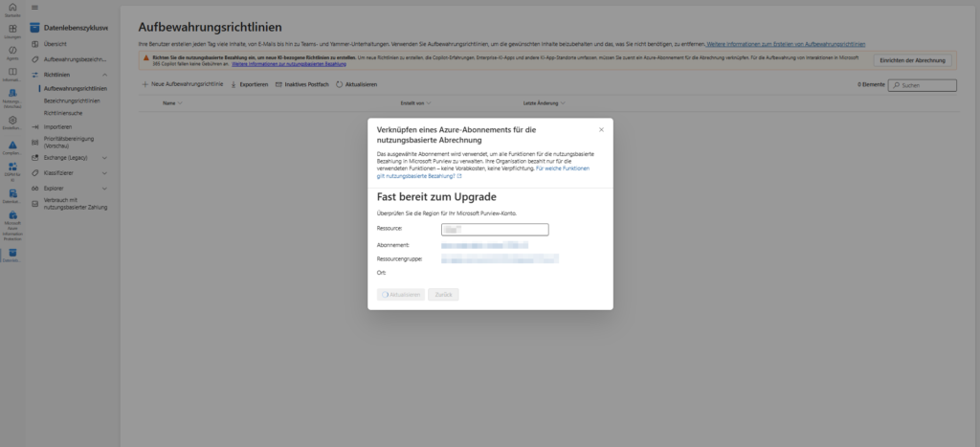
Task: Open Inaktives Postfach from the toolbar
Action: click(x=301, y=85)
